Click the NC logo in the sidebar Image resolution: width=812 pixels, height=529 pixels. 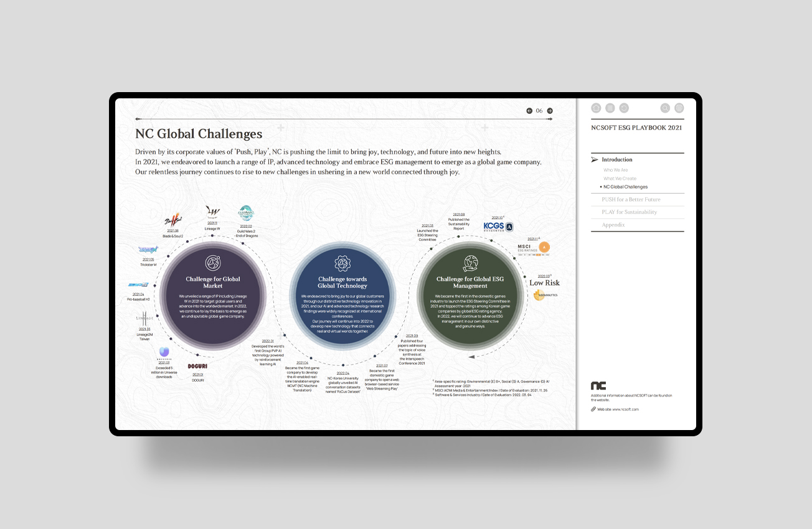click(598, 386)
